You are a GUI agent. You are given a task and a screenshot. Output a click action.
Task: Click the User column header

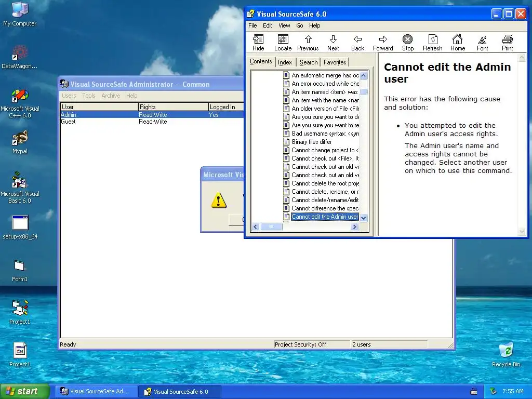coord(99,107)
